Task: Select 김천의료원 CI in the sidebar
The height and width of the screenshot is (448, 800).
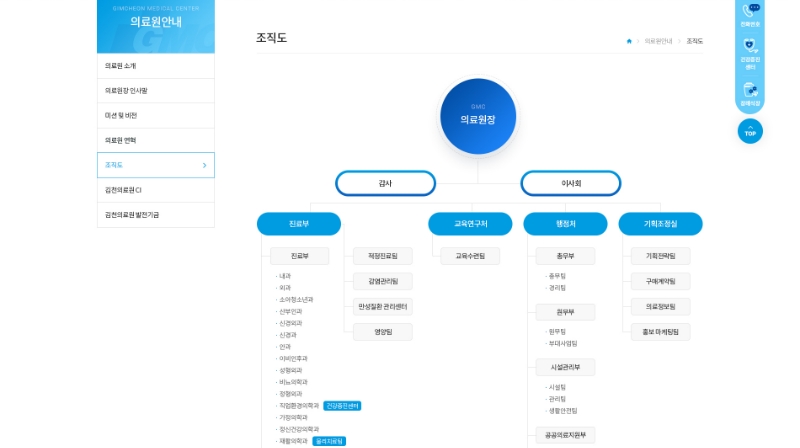Action: pyautogui.click(x=155, y=190)
